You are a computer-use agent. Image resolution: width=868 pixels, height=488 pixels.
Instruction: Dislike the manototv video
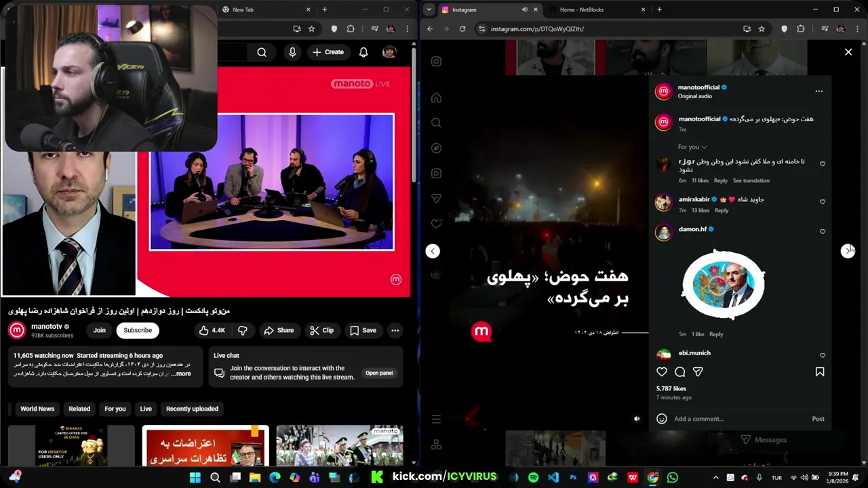[x=242, y=330]
